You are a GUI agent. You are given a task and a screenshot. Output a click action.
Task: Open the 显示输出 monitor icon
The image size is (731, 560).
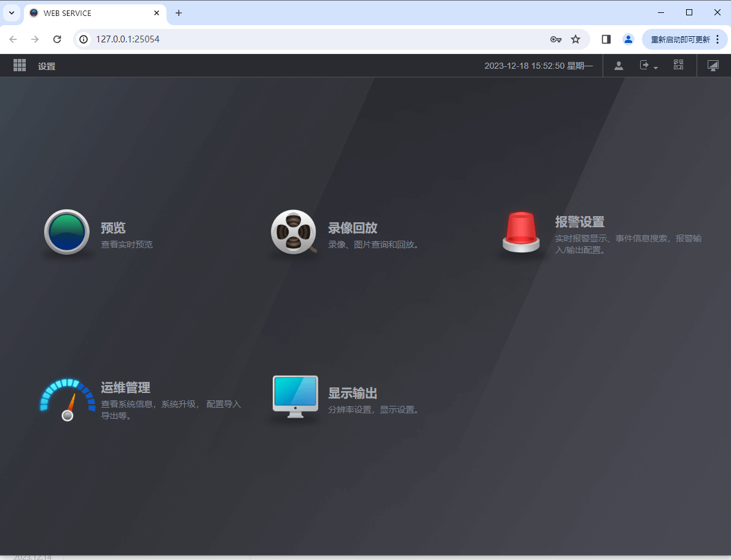pyautogui.click(x=295, y=396)
